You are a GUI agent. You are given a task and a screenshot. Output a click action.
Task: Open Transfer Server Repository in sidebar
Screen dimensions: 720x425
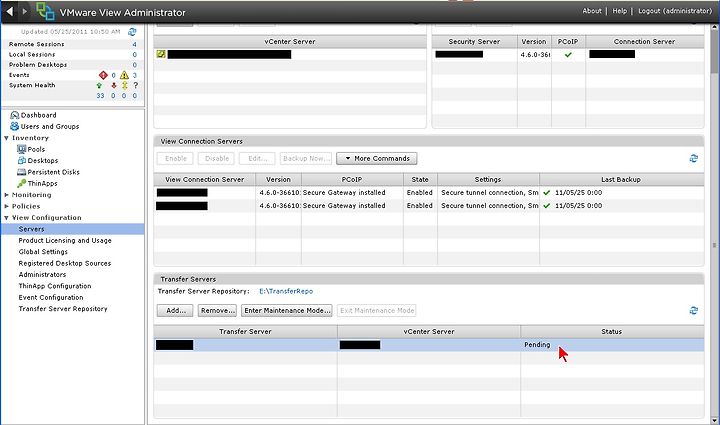pyautogui.click(x=63, y=309)
